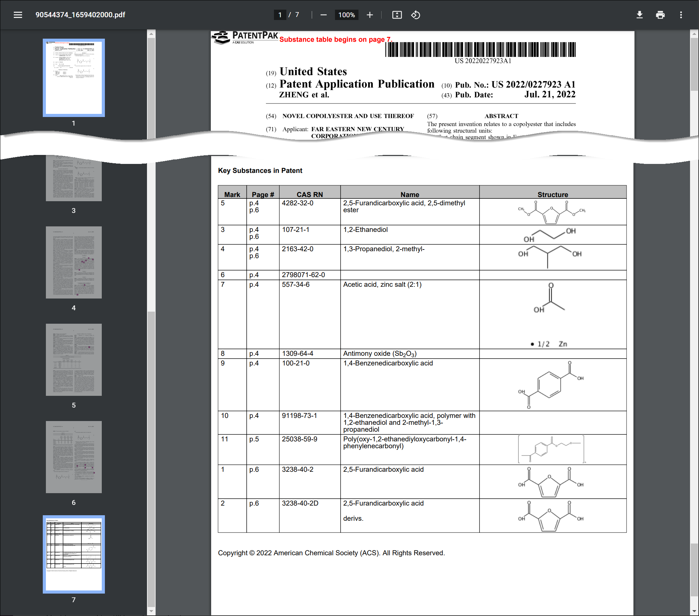Click title 'NOVEL COPOLYESTER AND USE THEREOF'
The height and width of the screenshot is (616, 699).
pos(348,116)
